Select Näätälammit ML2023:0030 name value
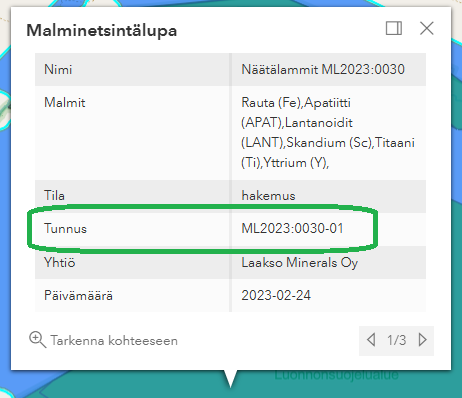The width and height of the screenshot is (462, 398). (x=323, y=69)
